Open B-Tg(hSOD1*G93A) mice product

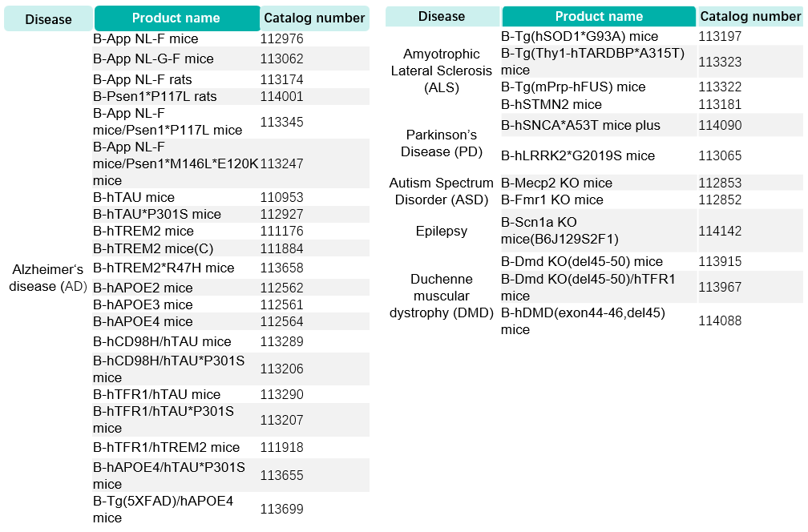tap(580, 37)
